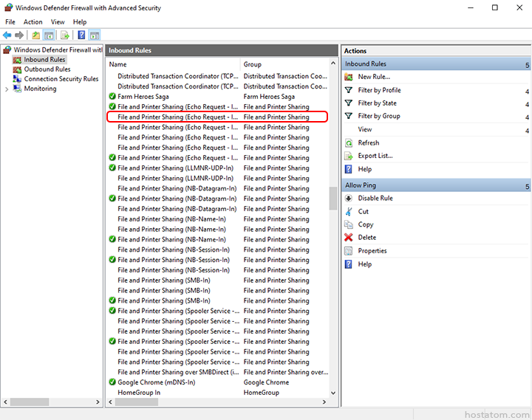Expand the Monitoring tree node

7,89
